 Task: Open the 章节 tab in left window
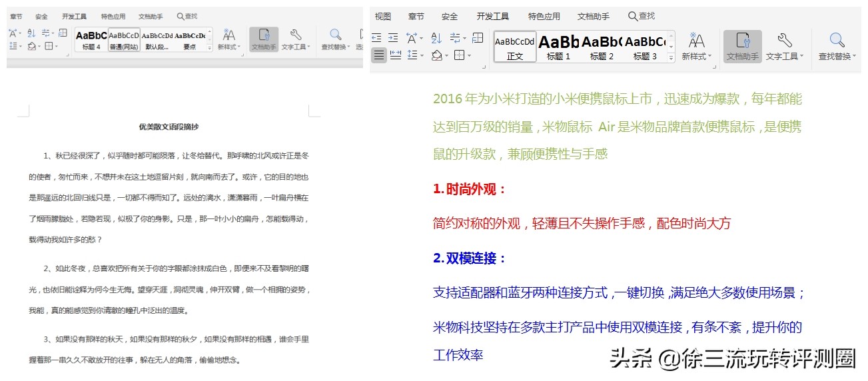point(16,17)
